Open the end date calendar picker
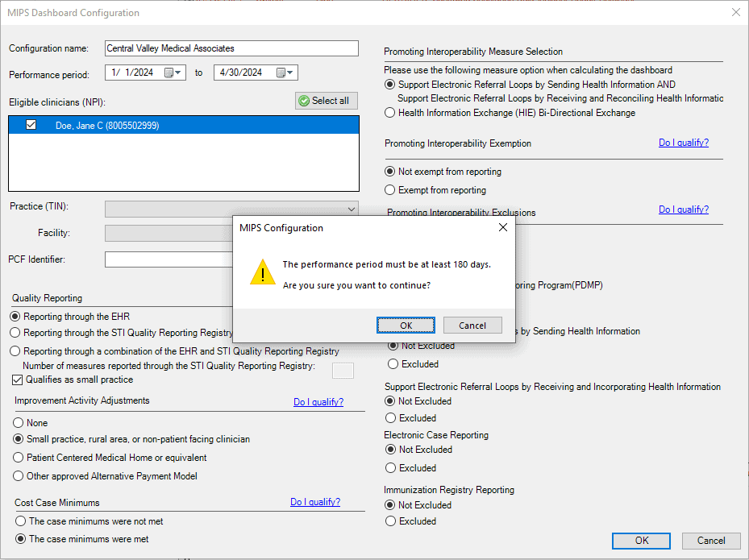The height and width of the screenshot is (560, 749). click(281, 73)
